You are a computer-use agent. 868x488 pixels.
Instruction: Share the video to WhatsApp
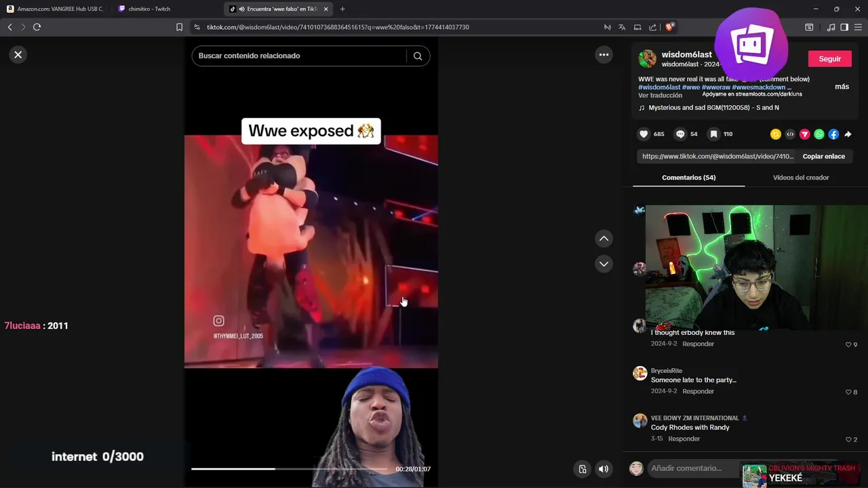[x=819, y=134]
